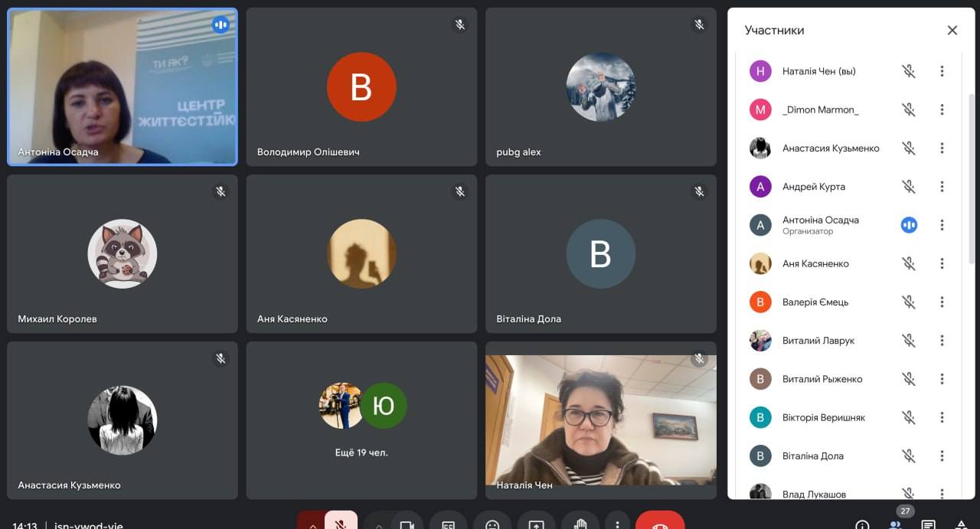Unmute your microphone in the bottom toolbar
The width and height of the screenshot is (980, 529).
(341, 524)
